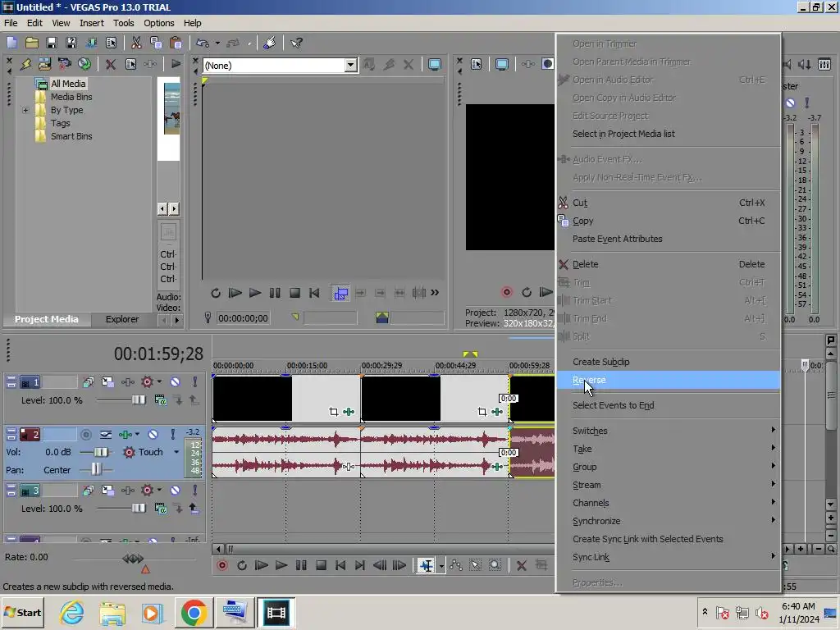Screen dimensions: 840x630
Task: Open the Group submenu
Action: pyautogui.click(x=668, y=467)
